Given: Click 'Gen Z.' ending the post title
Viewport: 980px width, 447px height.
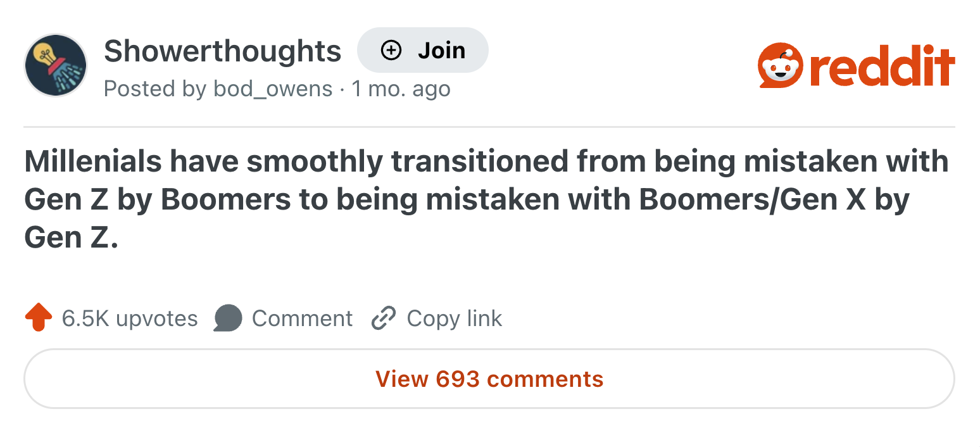Looking at the screenshot, I should point(72,237).
